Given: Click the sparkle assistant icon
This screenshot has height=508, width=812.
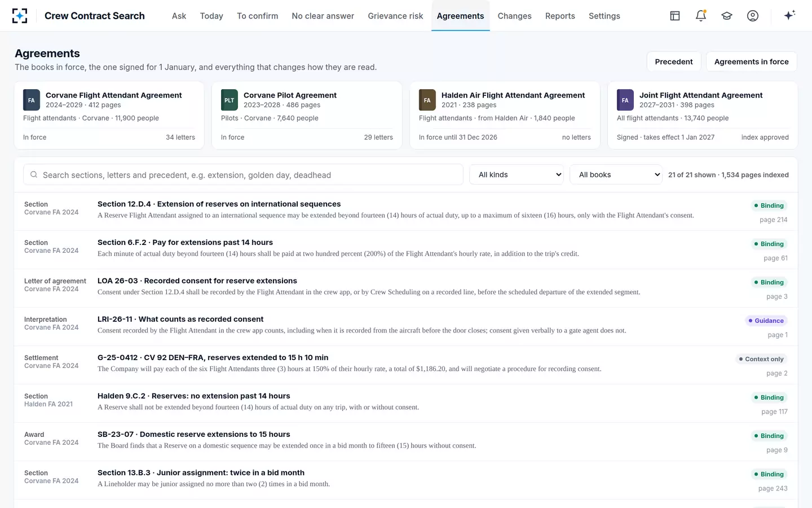Looking at the screenshot, I should click(789, 15).
